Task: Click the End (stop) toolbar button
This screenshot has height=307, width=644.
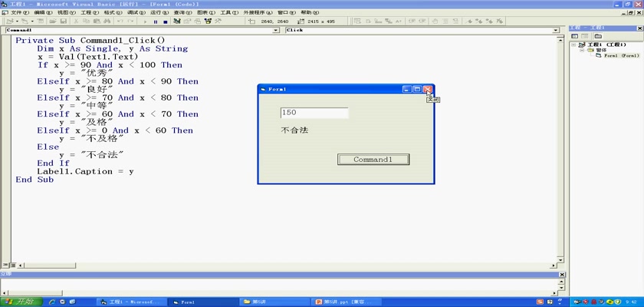Action: 165,21
